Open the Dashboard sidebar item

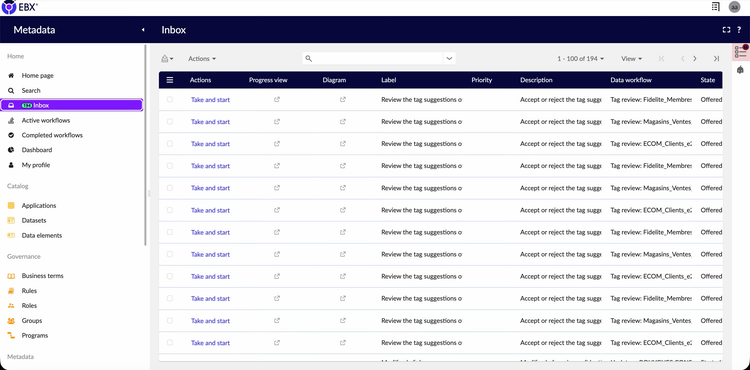[36, 150]
